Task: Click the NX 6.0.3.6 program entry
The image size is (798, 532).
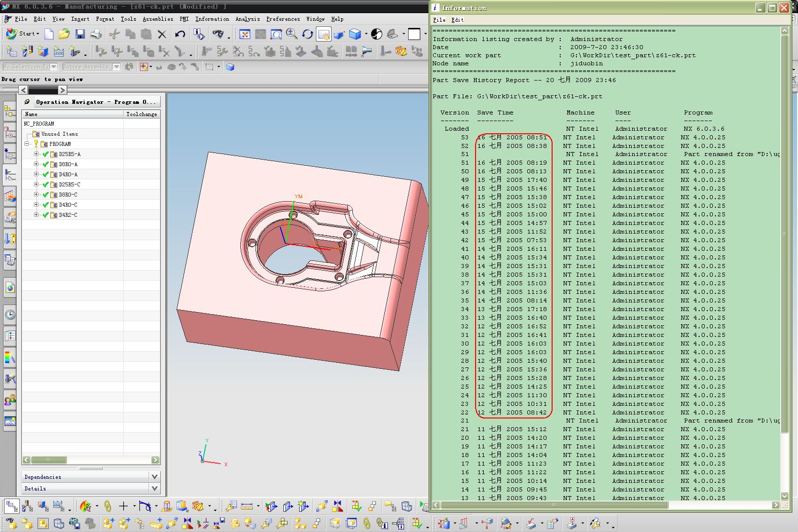Action: tap(704, 129)
